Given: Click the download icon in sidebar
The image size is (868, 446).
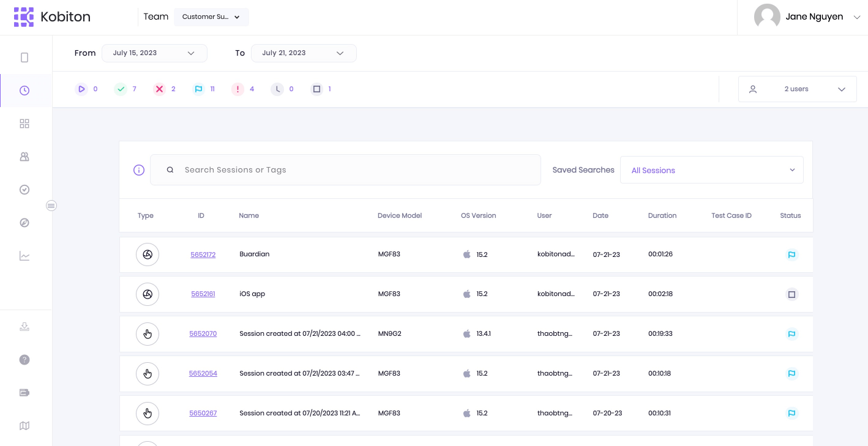Looking at the screenshot, I should point(24,327).
